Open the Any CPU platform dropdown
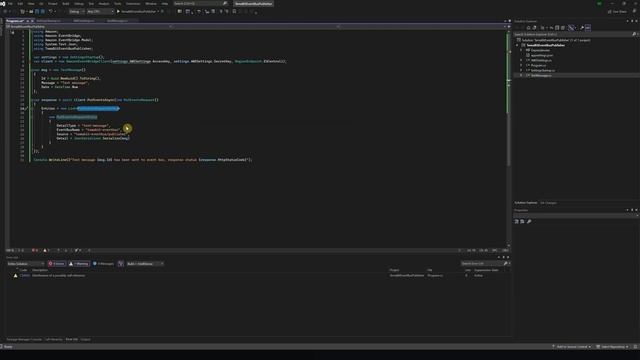This screenshot has height=360, width=640. pyautogui.click(x=100, y=11)
